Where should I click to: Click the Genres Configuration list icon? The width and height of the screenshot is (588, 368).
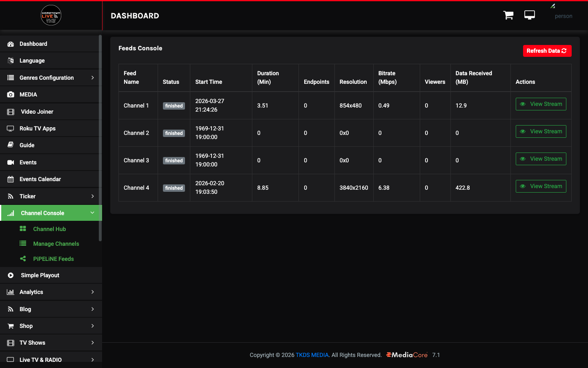point(11,78)
